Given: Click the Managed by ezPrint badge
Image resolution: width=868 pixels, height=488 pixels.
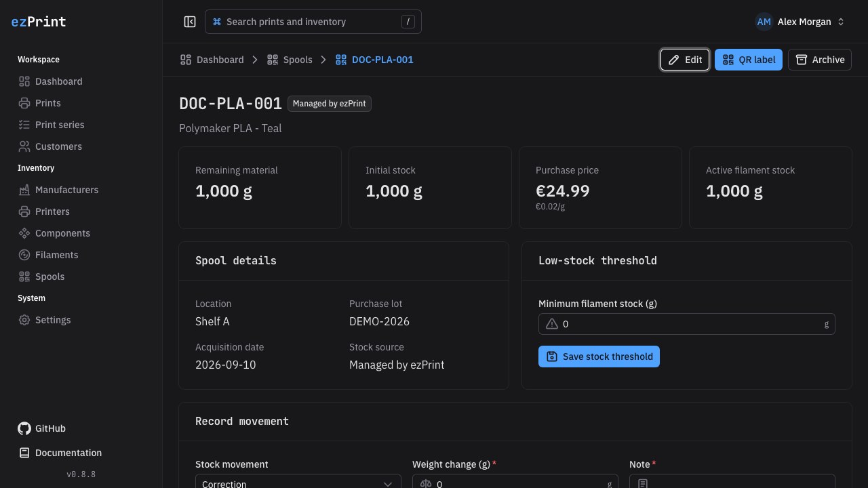Looking at the screenshot, I should pos(330,104).
